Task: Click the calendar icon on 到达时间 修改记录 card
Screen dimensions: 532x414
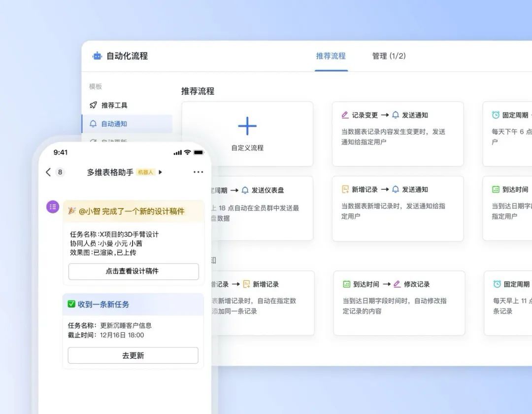Action: 346,284
